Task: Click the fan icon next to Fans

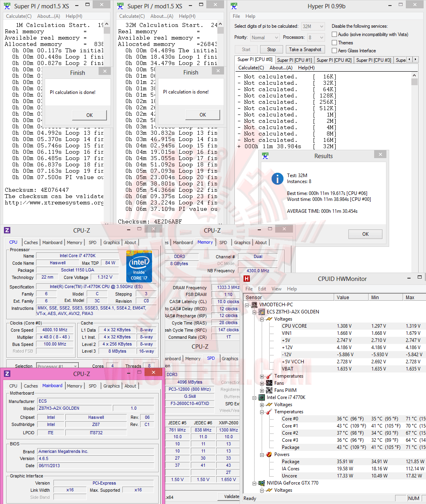Action: (269, 383)
